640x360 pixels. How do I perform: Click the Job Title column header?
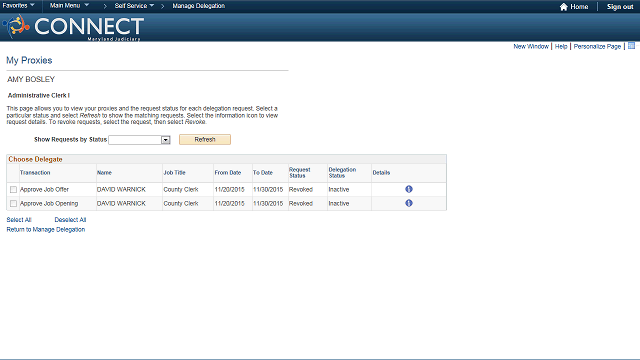click(x=175, y=173)
